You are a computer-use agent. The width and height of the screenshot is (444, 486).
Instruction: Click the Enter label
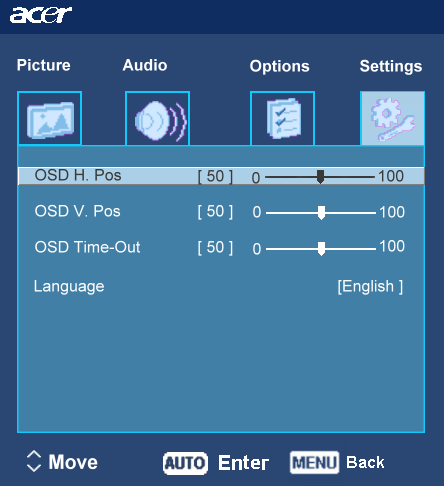243,463
